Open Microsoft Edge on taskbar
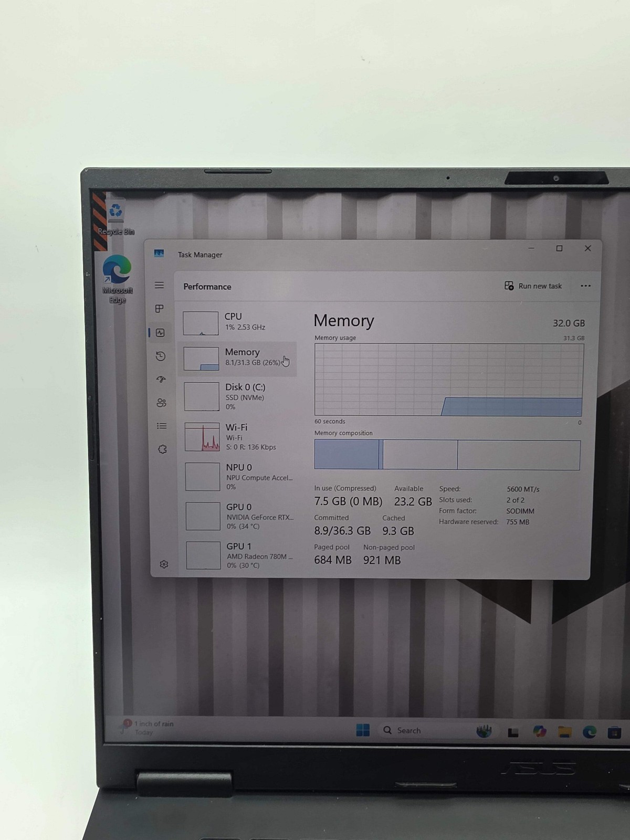 coord(590,732)
